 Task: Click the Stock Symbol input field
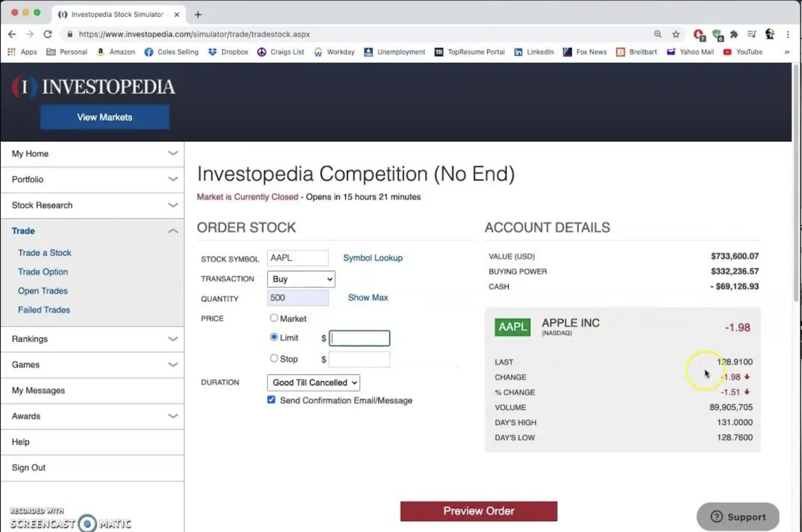point(297,258)
